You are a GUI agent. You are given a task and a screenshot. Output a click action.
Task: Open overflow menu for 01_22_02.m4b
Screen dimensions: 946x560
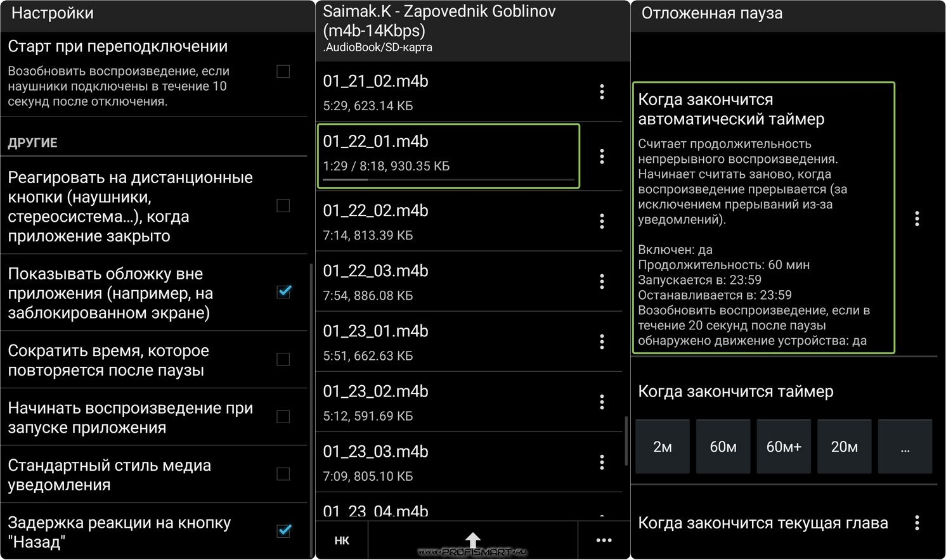pyautogui.click(x=602, y=221)
